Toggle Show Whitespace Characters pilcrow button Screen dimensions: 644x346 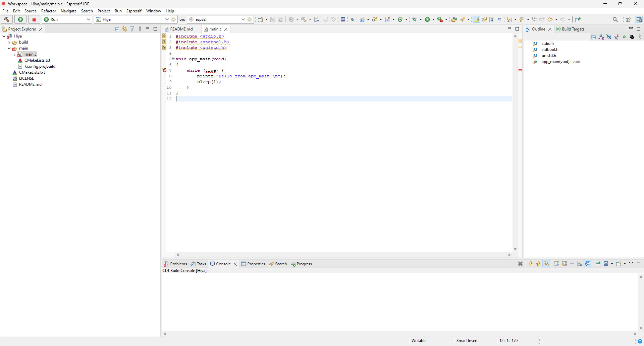point(499,19)
